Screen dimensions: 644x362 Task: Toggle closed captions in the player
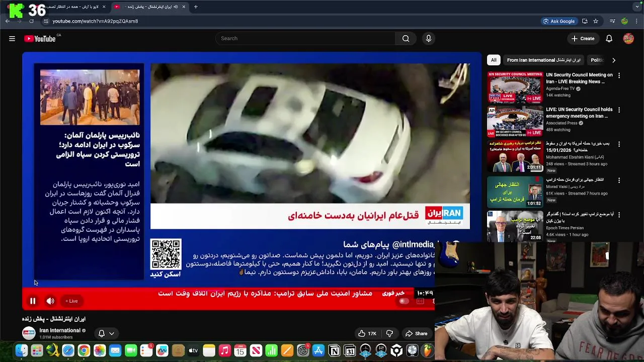click(420, 301)
